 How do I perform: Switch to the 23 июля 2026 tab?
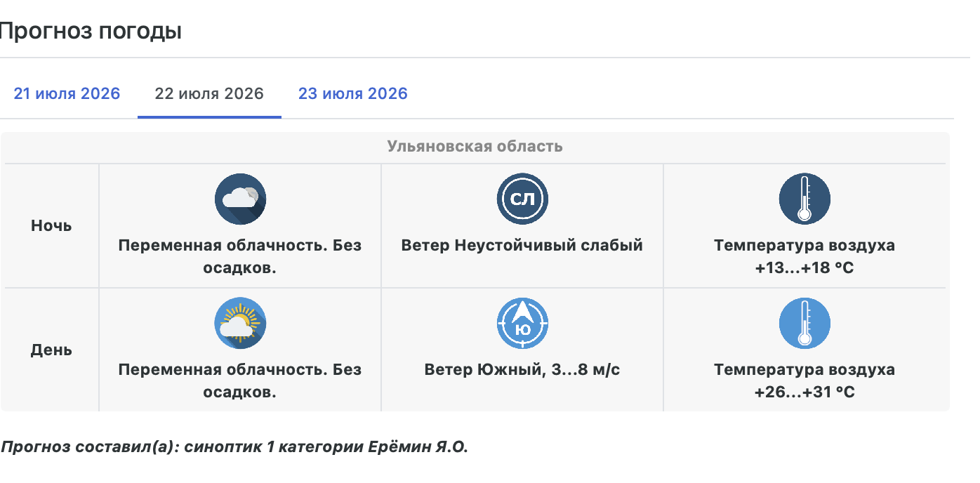click(353, 93)
